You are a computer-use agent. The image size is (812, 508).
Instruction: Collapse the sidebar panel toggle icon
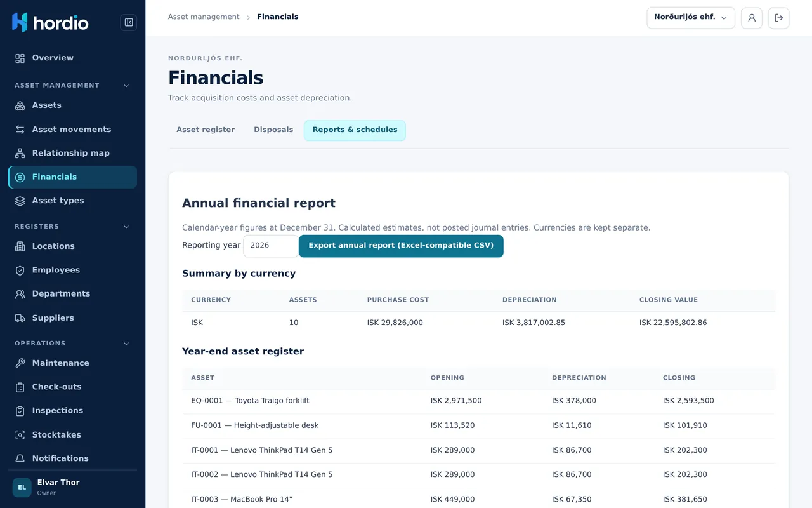[129, 23]
